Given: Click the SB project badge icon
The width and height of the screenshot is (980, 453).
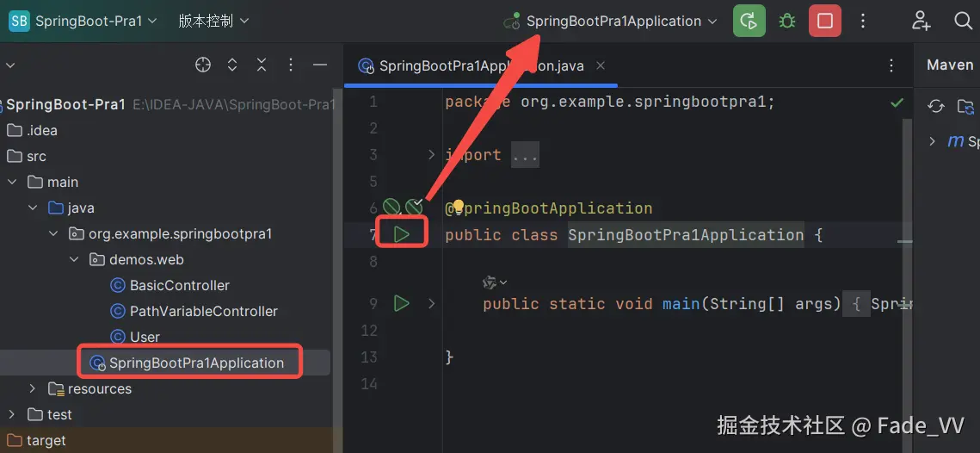Looking at the screenshot, I should tap(19, 21).
